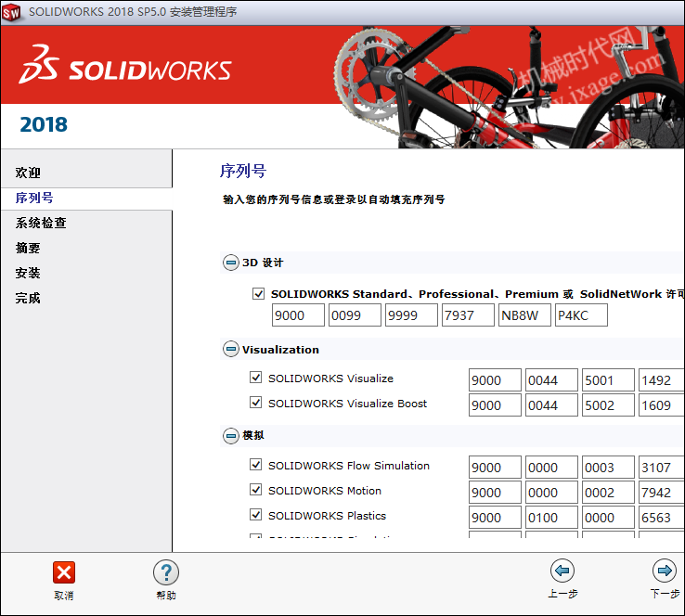
Task: Click the Plastics serial field 6563
Action: (x=662, y=518)
